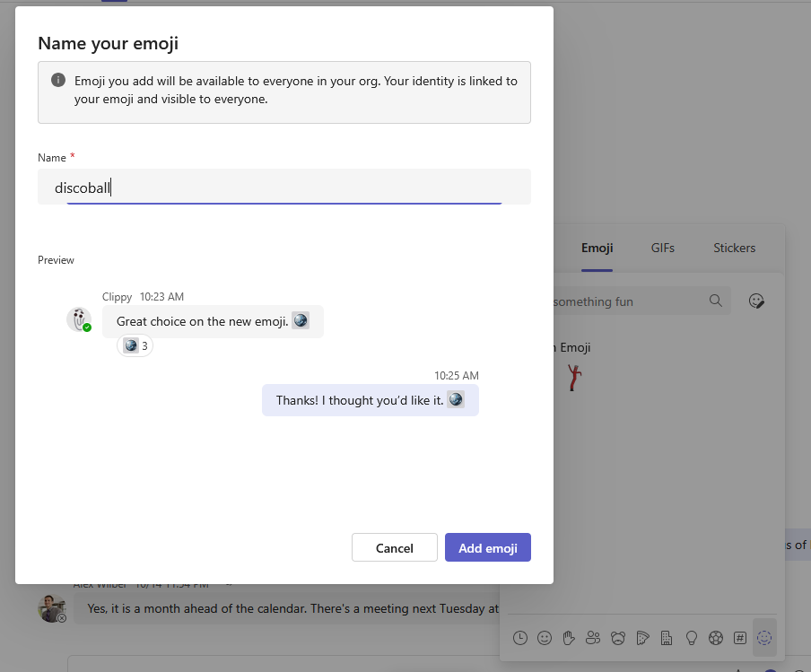Click the Add emoji button
Screen dimensions: 811x672
click(x=487, y=548)
